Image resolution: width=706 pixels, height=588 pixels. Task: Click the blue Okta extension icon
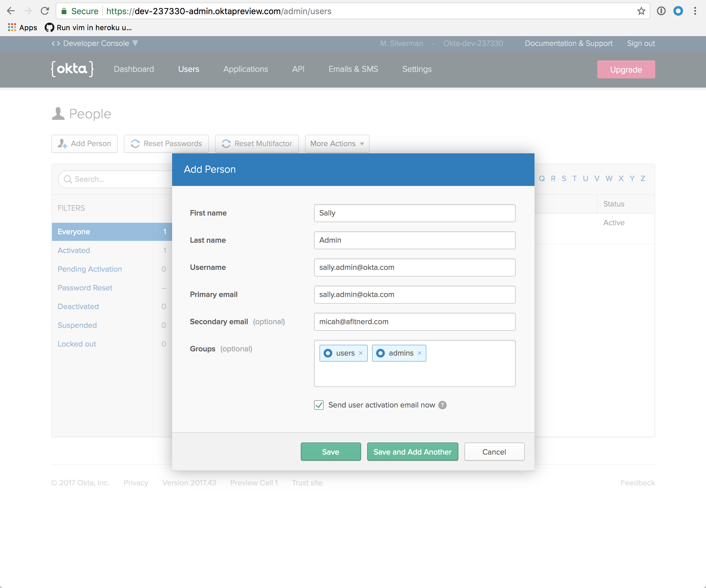678,11
